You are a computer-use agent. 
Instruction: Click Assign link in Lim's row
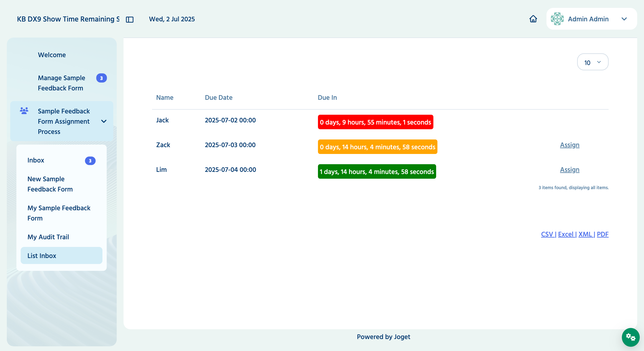point(569,170)
